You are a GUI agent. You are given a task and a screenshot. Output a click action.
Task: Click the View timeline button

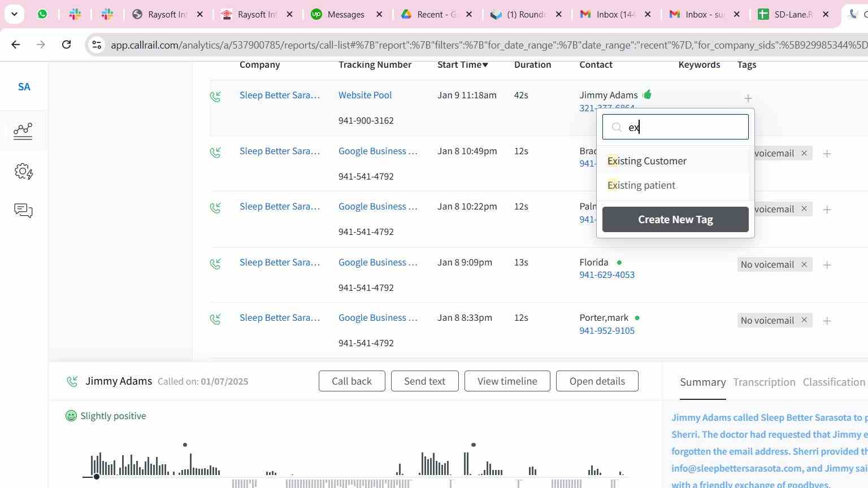[507, 381]
